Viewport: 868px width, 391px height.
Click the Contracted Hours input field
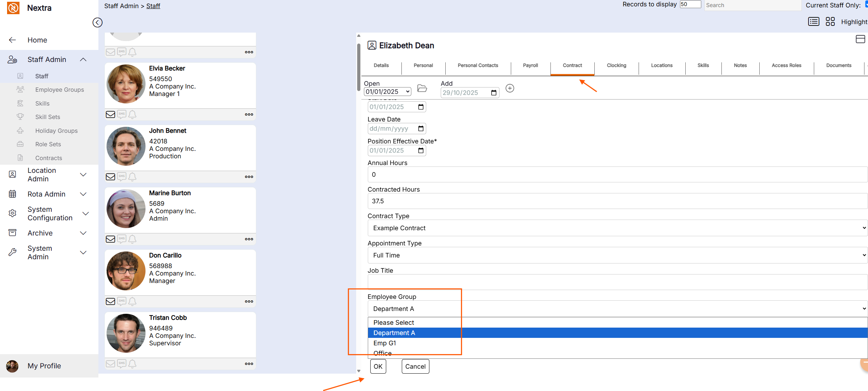click(617, 201)
